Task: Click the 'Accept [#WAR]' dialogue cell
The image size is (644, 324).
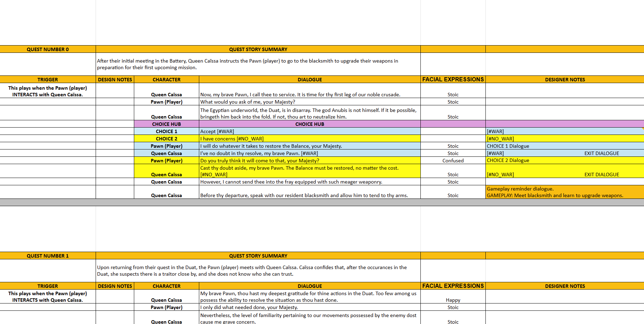Action: coord(309,131)
